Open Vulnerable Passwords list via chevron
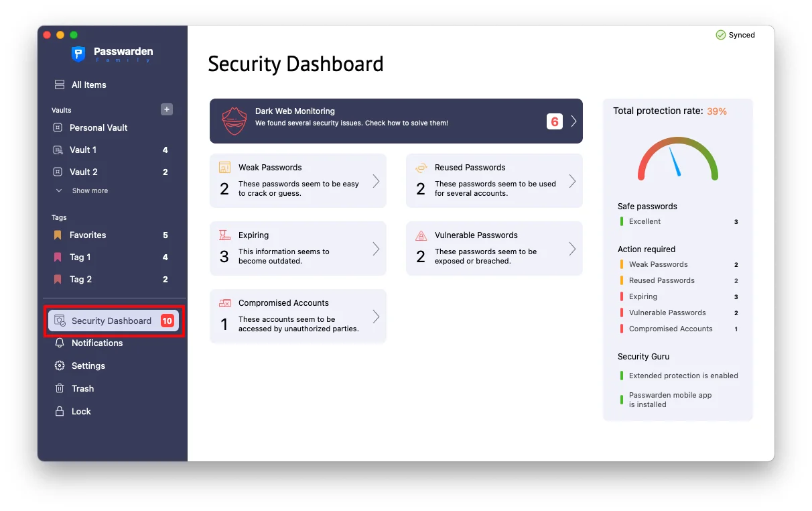The width and height of the screenshot is (812, 511). [x=572, y=249]
